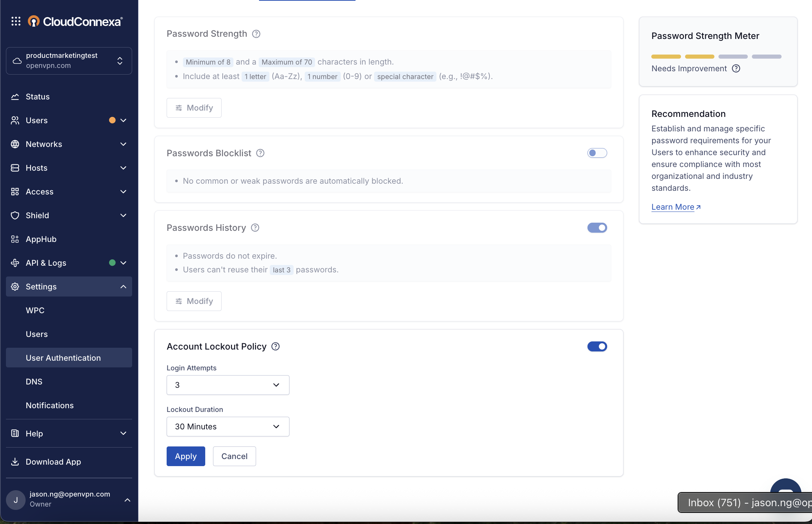This screenshot has width=812, height=524.
Task: Open AppHub from the sidebar icon
Action: tap(15, 239)
